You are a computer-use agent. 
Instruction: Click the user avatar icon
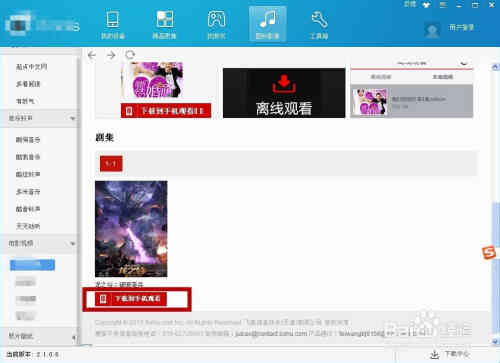coord(432,30)
